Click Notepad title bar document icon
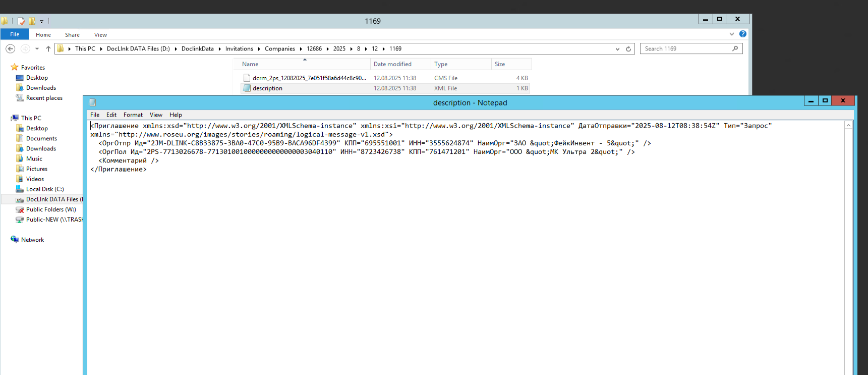The image size is (868, 375). pos(92,102)
